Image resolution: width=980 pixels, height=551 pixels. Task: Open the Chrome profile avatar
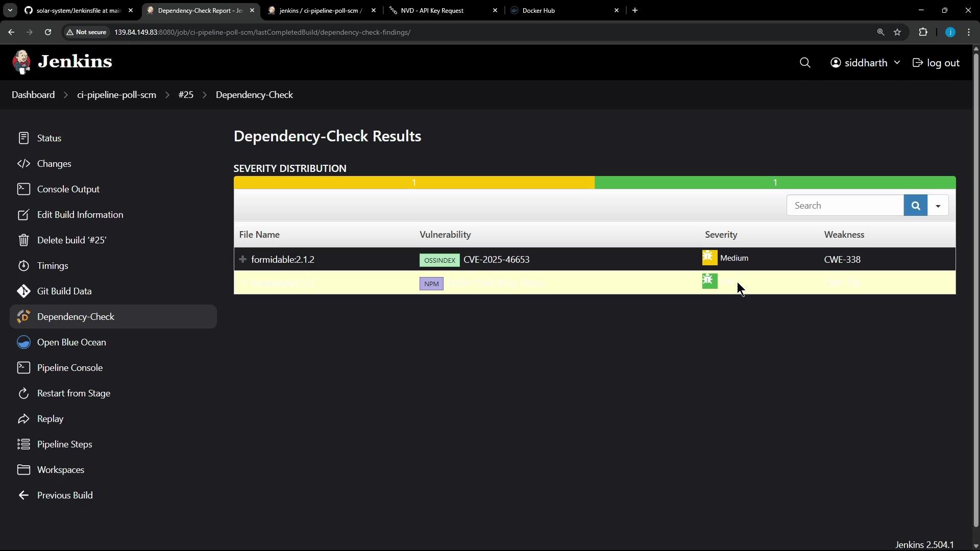tap(950, 32)
